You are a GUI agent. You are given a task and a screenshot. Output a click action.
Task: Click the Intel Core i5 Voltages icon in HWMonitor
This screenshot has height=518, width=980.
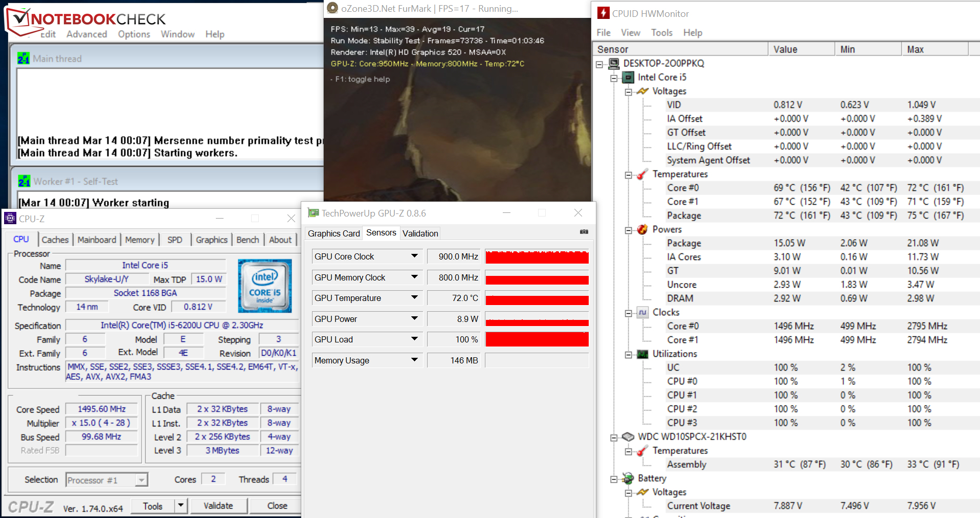coord(642,91)
